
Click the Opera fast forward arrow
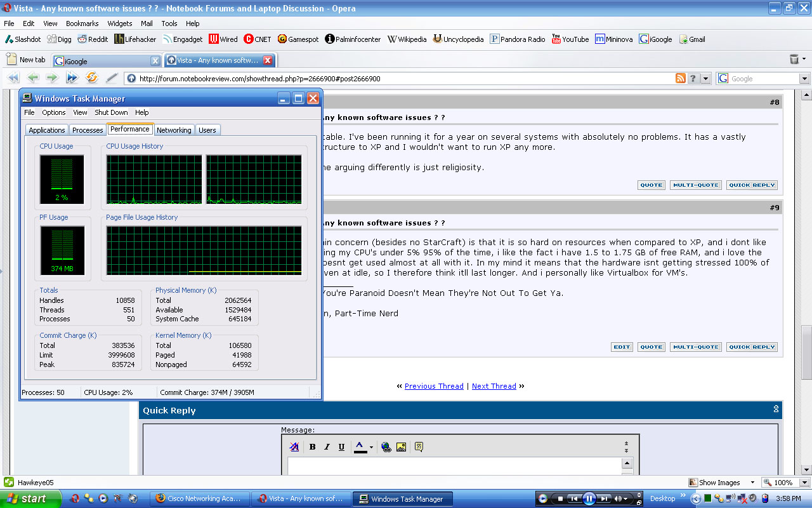(x=72, y=78)
